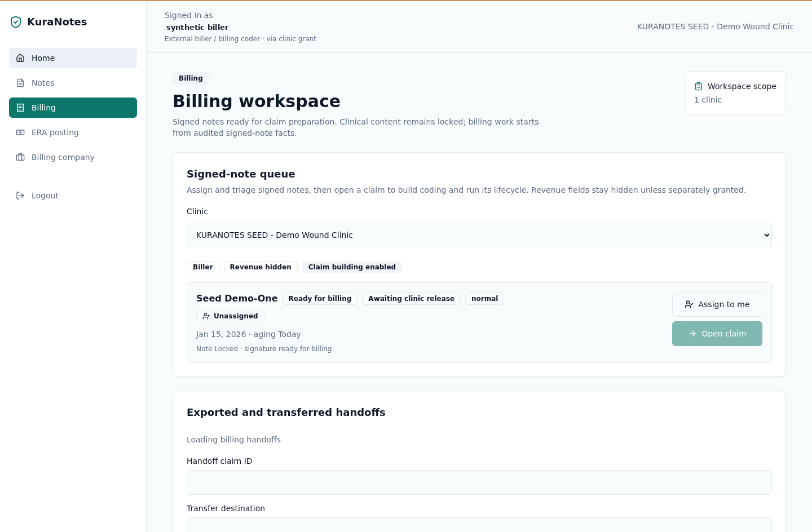Click 'KURANOTES SEED - Demo Wound Clinic' header text
The height and width of the screenshot is (532, 812).
tap(716, 26)
